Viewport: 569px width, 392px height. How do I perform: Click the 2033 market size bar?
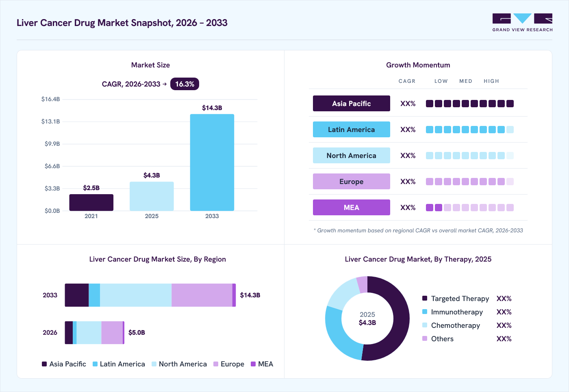212,162
